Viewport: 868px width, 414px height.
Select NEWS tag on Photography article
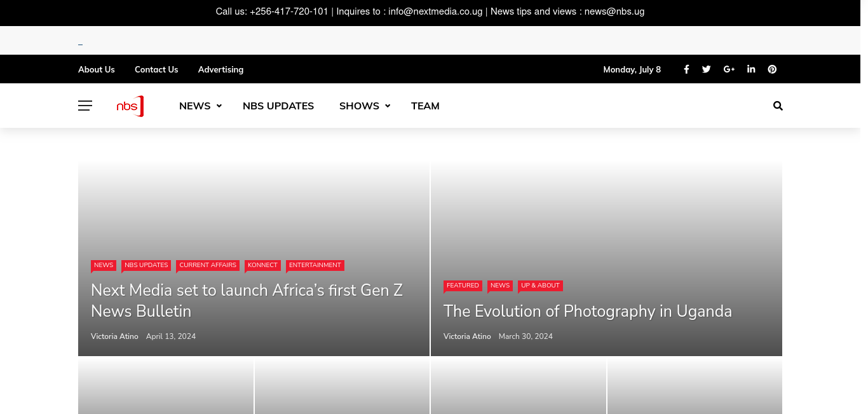tap(500, 286)
